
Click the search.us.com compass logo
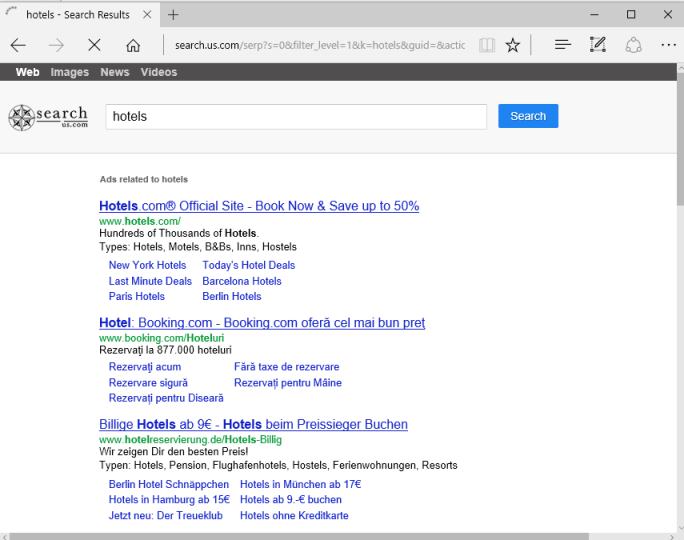click(x=48, y=118)
